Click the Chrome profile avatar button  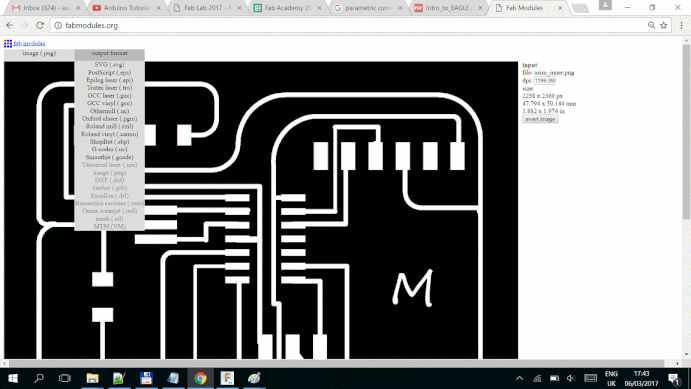point(605,5)
